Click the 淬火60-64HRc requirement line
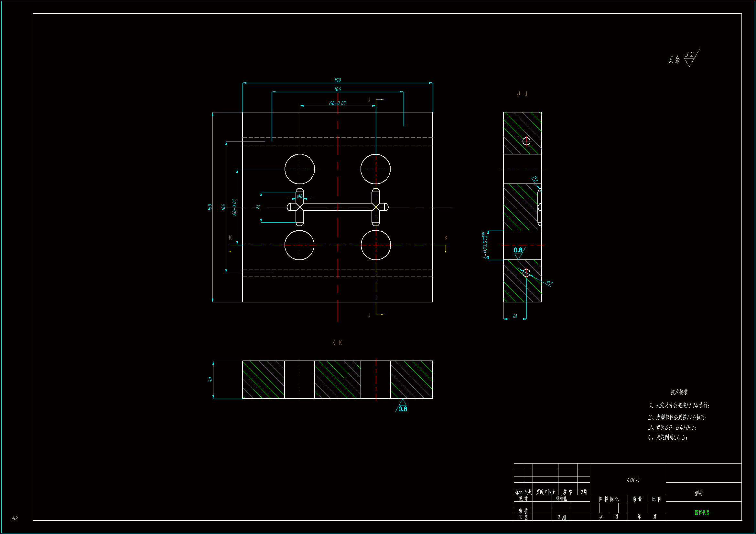This screenshot has width=756, height=534. click(x=672, y=427)
